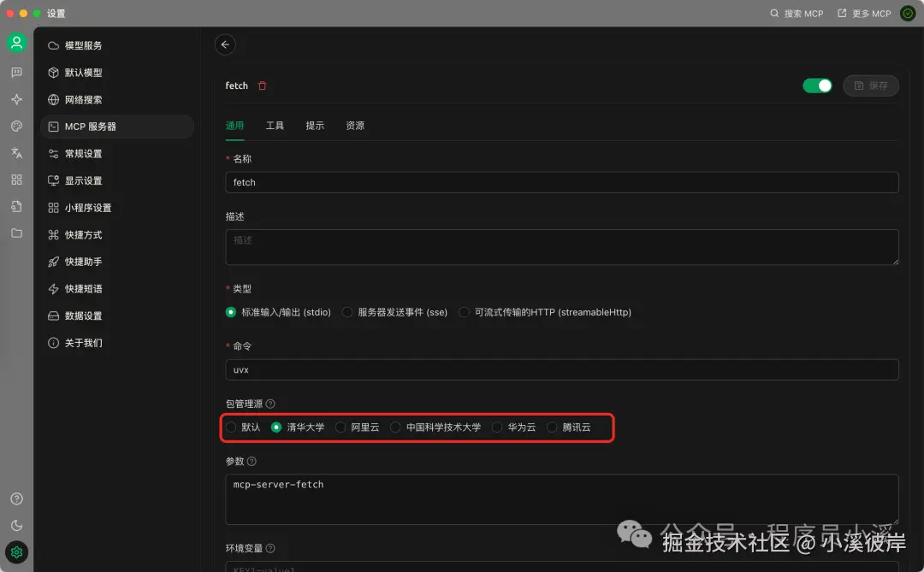
Task: Open 常规设置 in the sidebar
Action: click(116, 154)
